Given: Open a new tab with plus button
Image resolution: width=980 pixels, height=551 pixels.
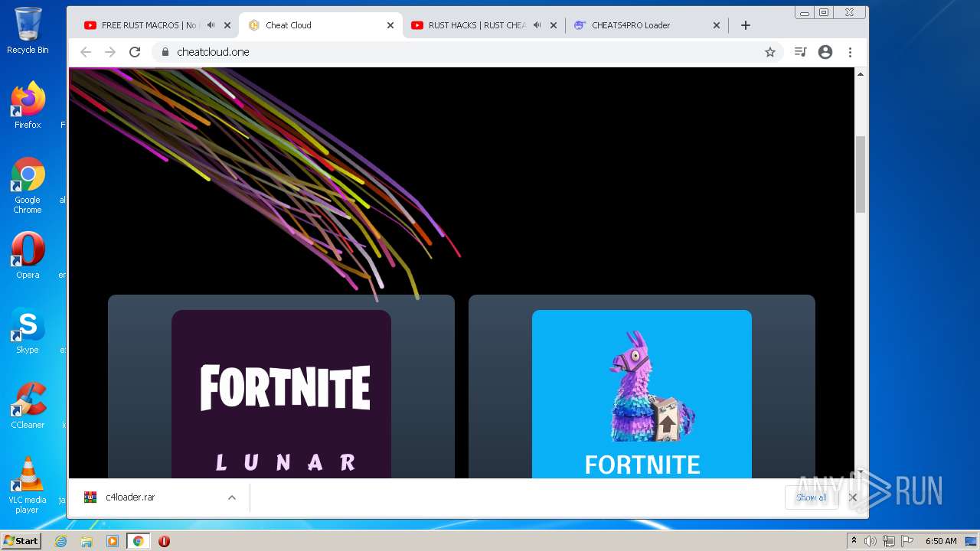Looking at the screenshot, I should [746, 25].
